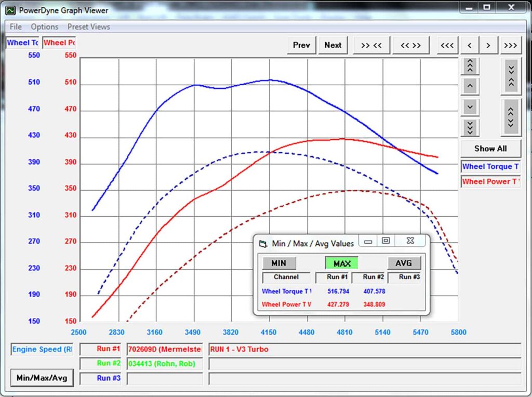Click the Min/Max/Avg button at bottom left

tap(42, 378)
